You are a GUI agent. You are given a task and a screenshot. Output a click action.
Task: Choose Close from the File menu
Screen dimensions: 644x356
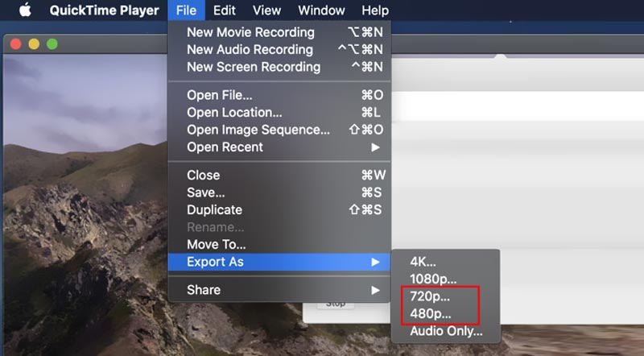point(279,175)
